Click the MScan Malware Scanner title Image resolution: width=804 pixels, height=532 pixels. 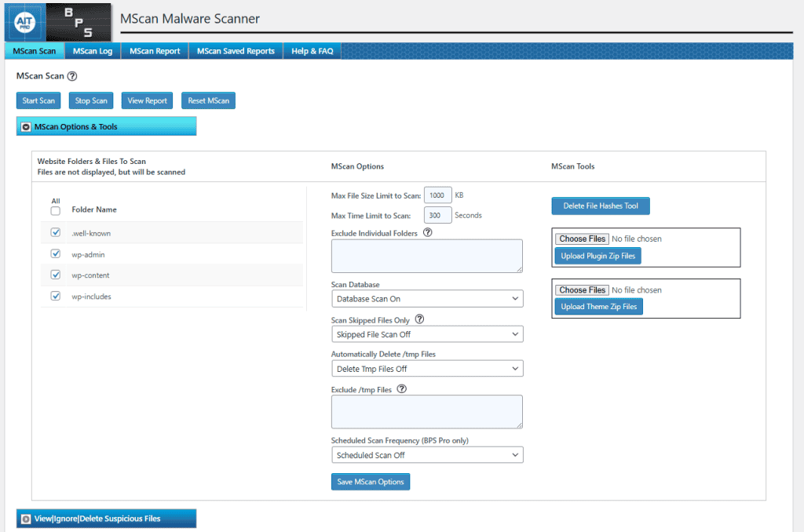[190, 19]
